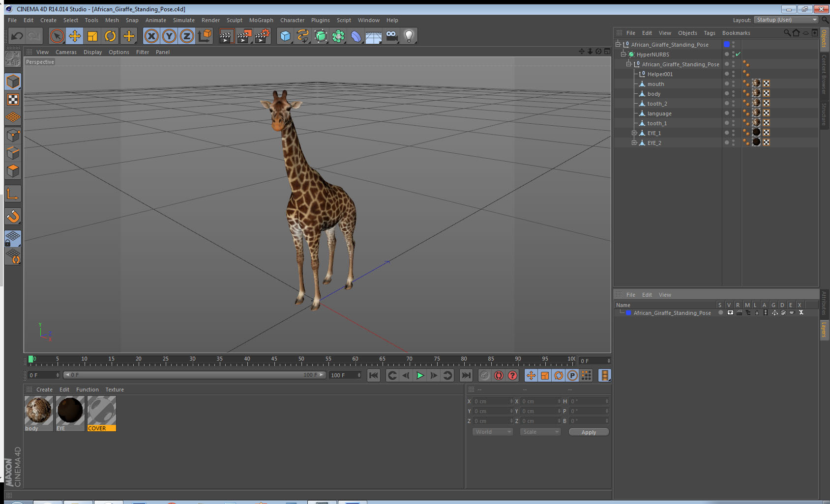Screen dimensions: 830x504
Task: Click the Object Manager search icon
Action: (787, 33)
